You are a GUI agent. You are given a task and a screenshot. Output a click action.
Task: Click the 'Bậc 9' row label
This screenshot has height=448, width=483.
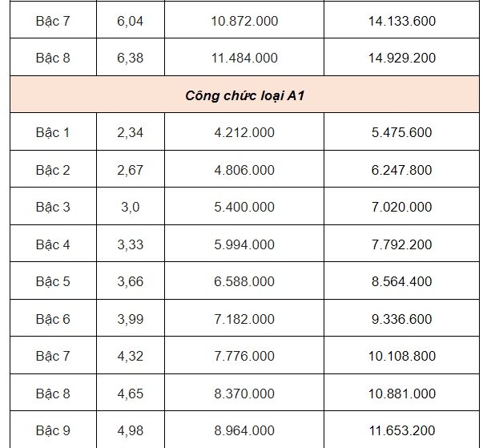tap(53, 431)
